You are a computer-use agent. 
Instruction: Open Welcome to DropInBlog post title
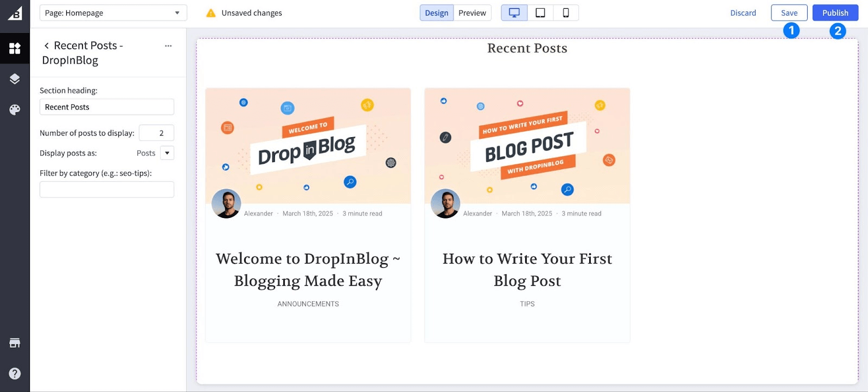coord(308,269)
